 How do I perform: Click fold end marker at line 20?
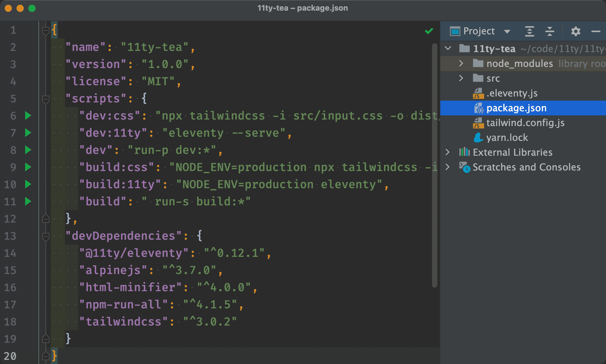[46, 356]
